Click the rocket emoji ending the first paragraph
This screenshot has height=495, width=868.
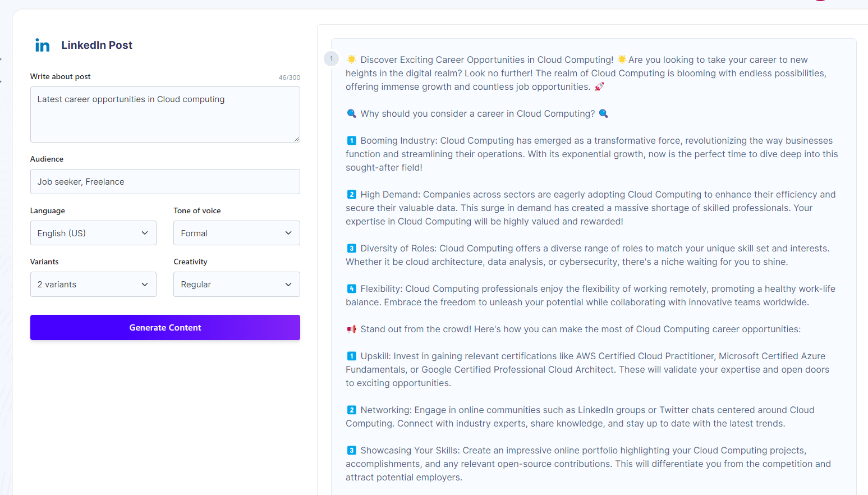click(598, 86)
